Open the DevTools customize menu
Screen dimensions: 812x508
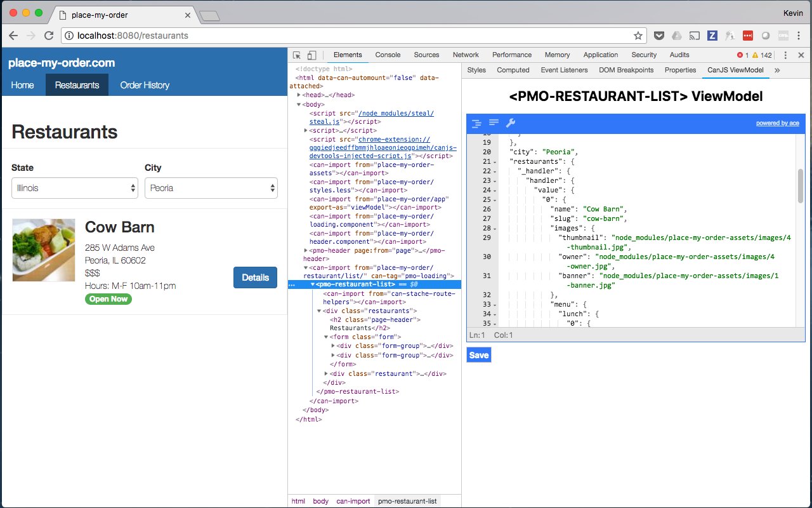785,55
